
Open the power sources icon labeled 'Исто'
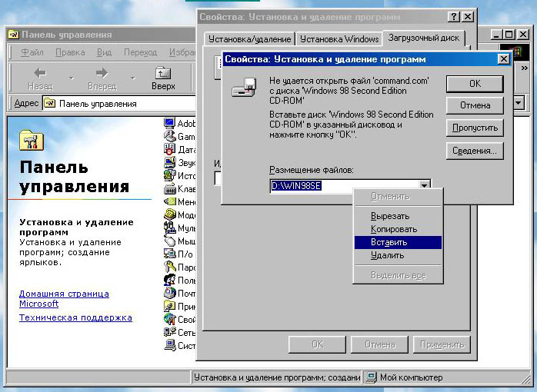pos(169,175)
